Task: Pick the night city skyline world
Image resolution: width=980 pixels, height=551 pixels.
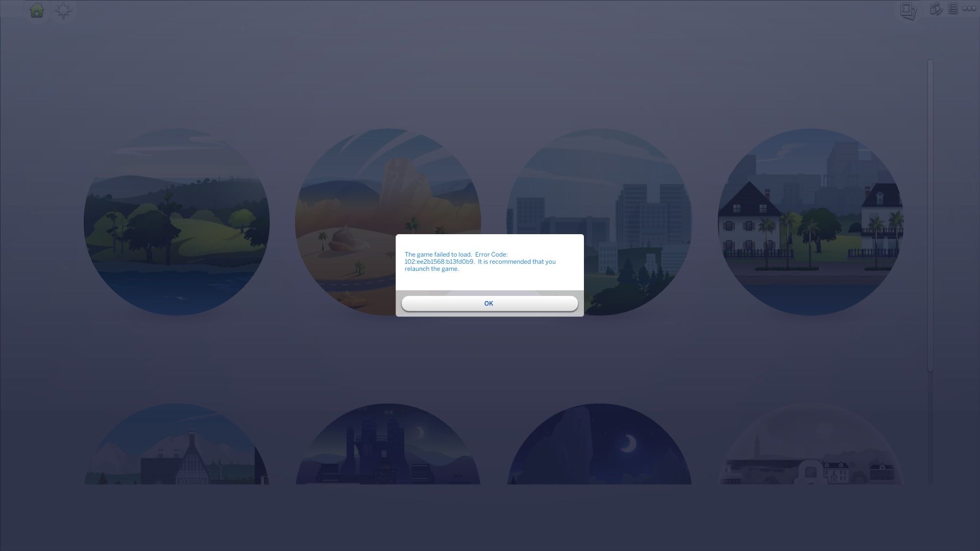Action: [x=388, y=449]
